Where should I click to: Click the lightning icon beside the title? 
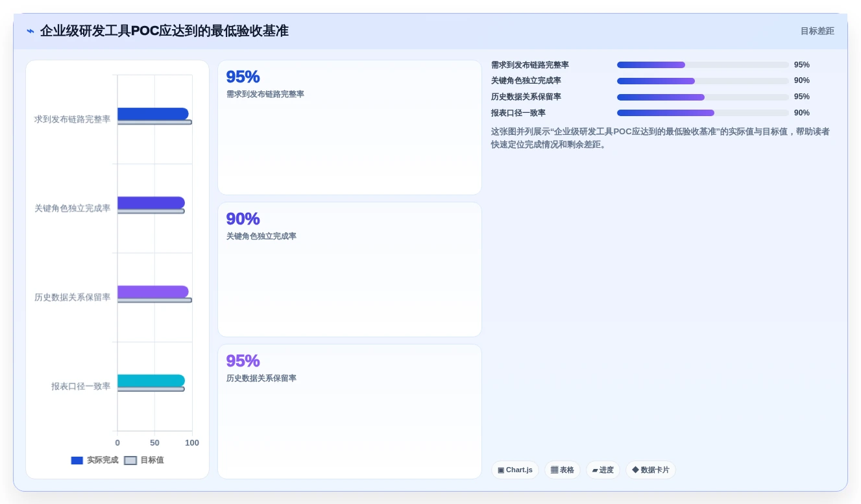point(30,31)
